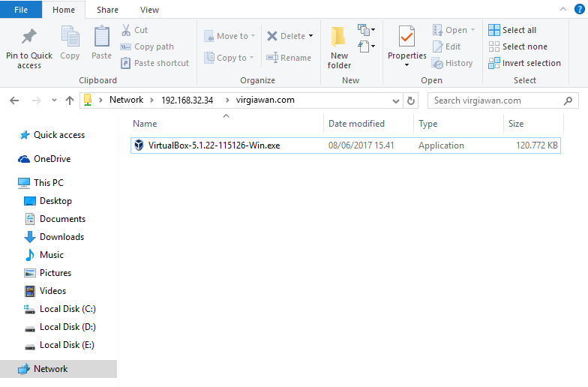Refresh the current folder view
Image resolution: width=588 pixels, height=387 pixels.
tap(411, 100)
